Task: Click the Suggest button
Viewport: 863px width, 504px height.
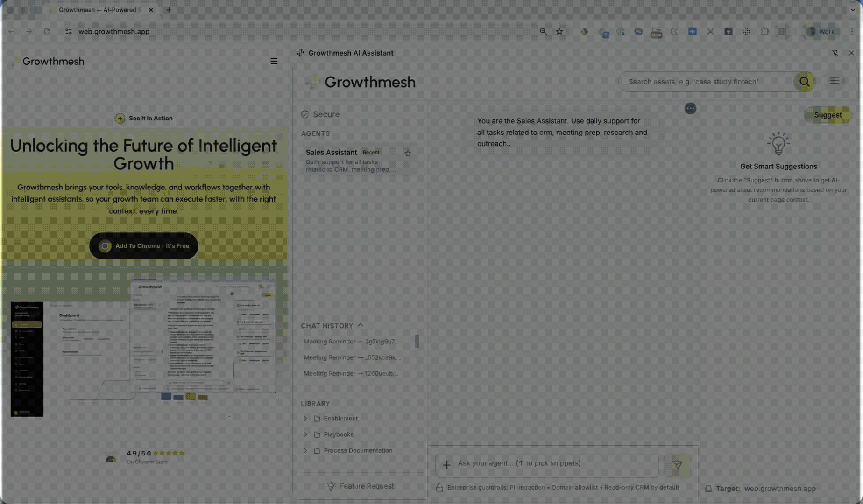Action: pyautogui.click(x=828, y=115)
